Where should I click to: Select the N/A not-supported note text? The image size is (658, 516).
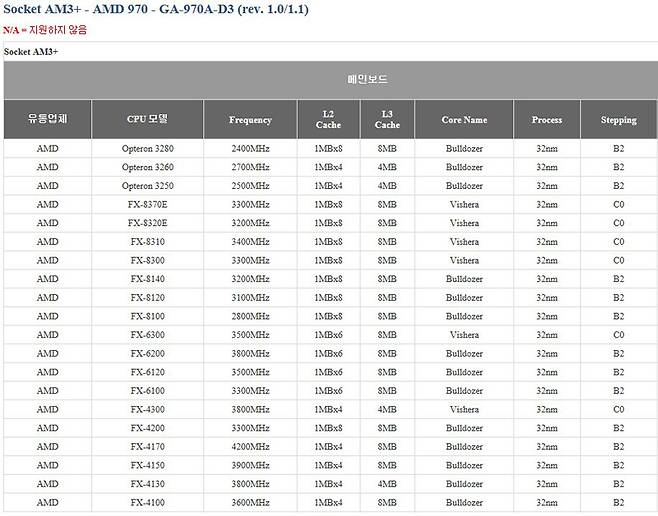tap(45, 30)
